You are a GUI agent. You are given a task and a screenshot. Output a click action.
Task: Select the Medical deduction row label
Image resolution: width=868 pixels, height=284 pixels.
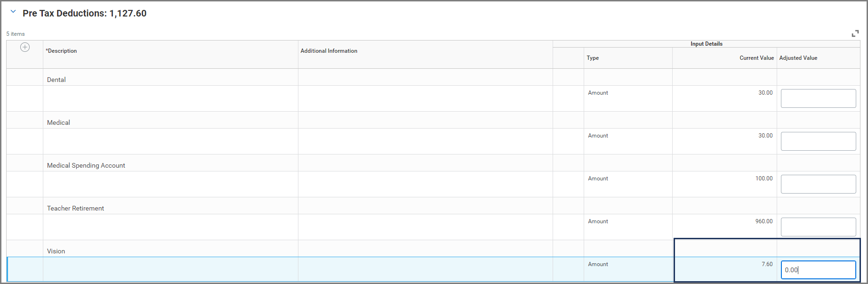click(58, 122)
